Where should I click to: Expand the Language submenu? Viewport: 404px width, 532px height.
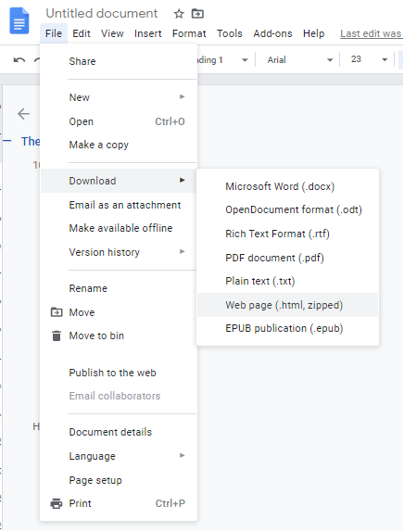(119, 456)
